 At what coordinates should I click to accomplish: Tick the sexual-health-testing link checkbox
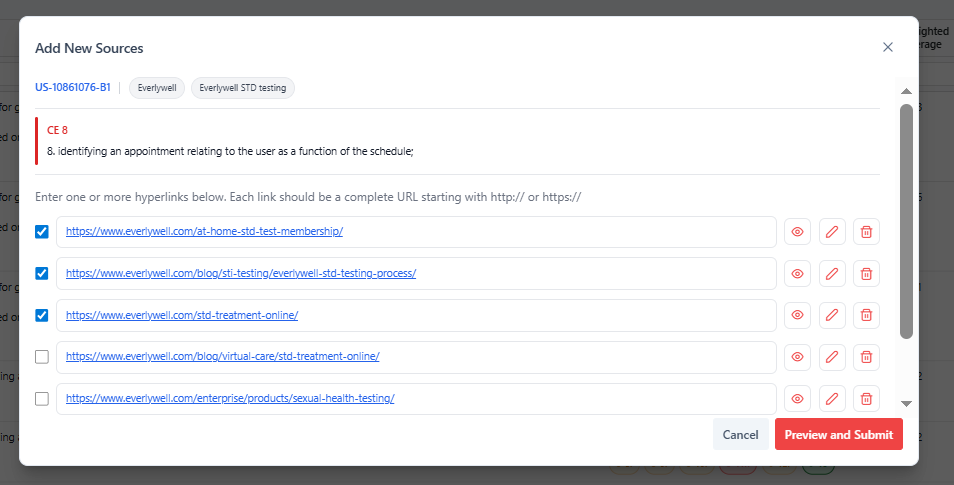click(42, 399)
